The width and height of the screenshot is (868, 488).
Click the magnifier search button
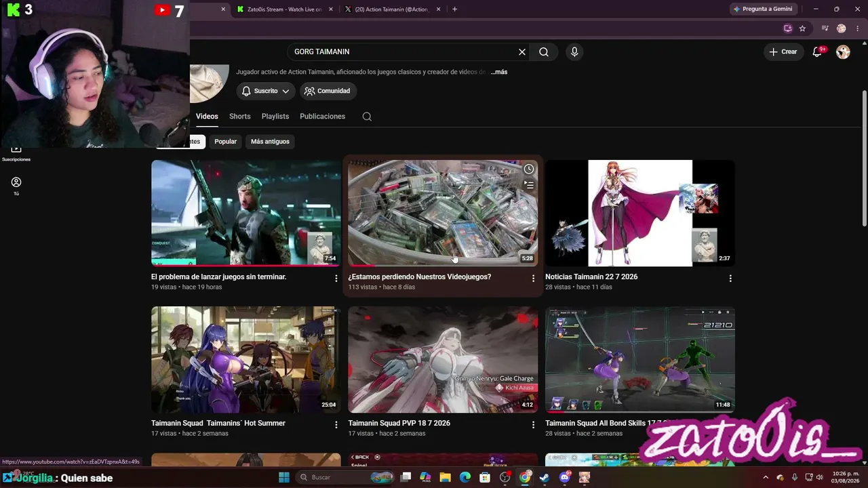[544, 52]
